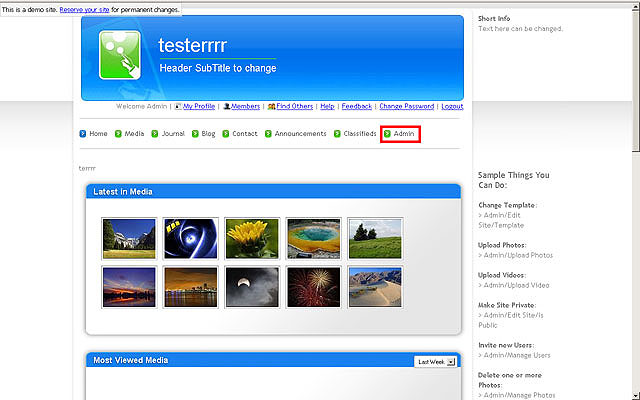Click the people icon next to Find Others
640x400 pixels.
click(271, 106)
